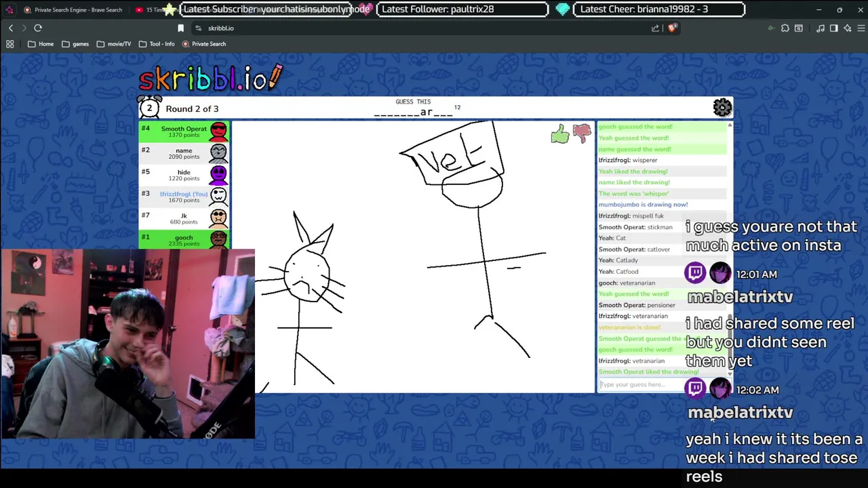Click 'veteranarian is close!' message

click(629, 327)
